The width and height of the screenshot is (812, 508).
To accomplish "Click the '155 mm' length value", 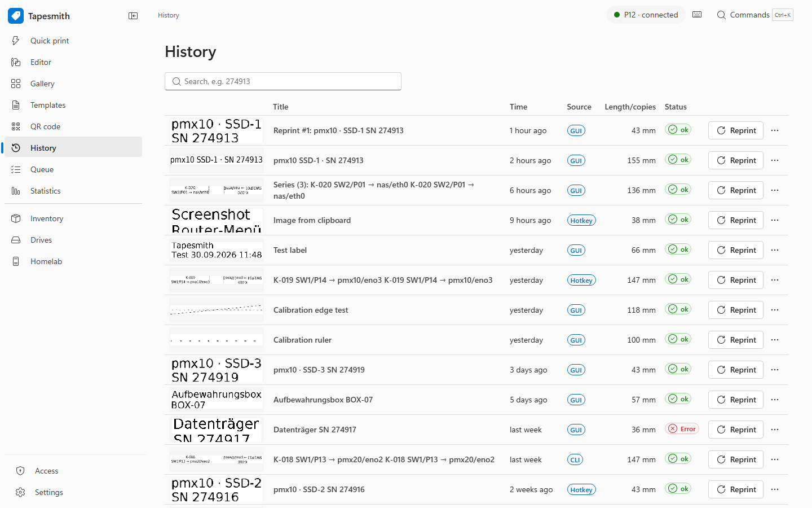I will [641, 160].
